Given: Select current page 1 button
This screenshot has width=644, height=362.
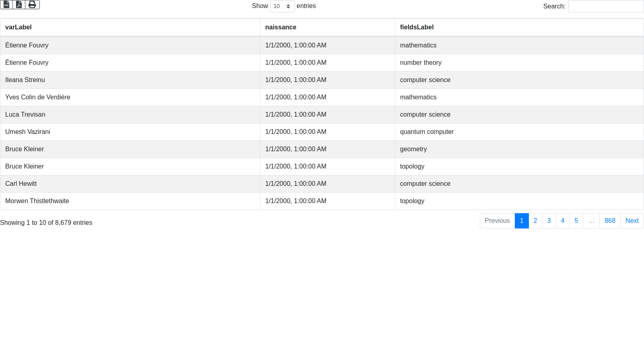Looking at the screenshot, I should tap(522, 221).
